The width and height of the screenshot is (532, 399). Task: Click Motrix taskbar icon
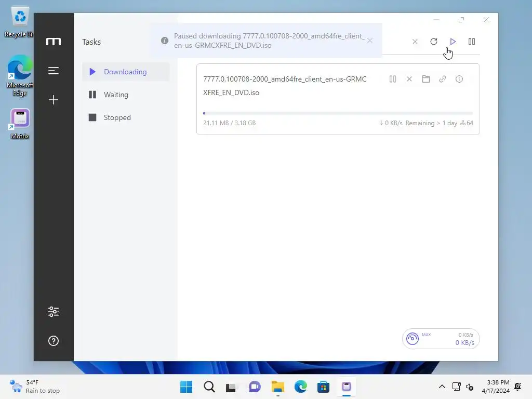click(346, 387)
